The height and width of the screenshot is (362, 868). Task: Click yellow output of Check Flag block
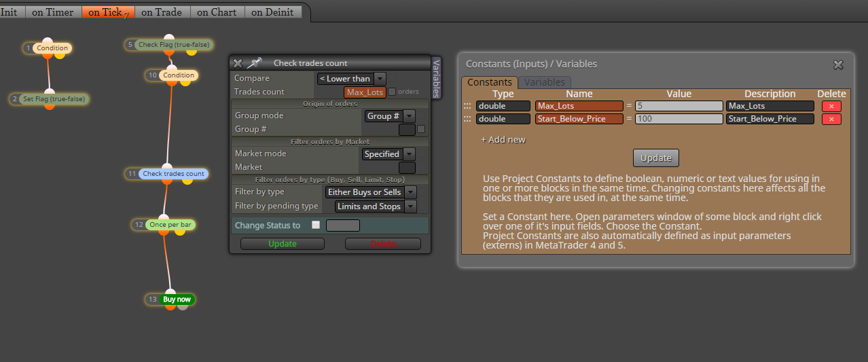(x=191, y=51)
